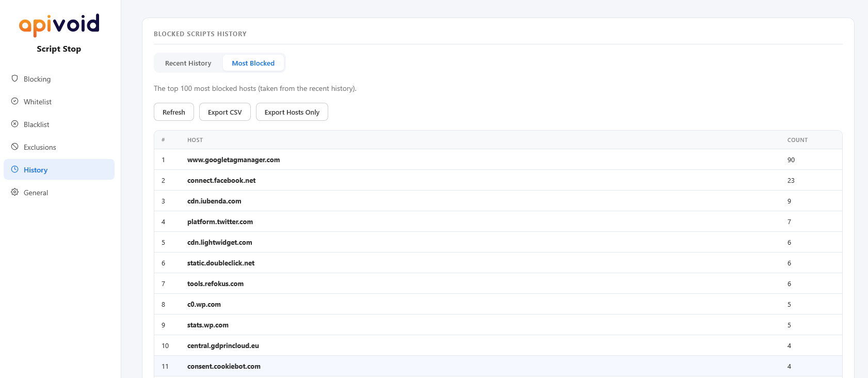Select the Most Blocked tab
The height and width of the screenshot is (378, 868).
point(253,63)
